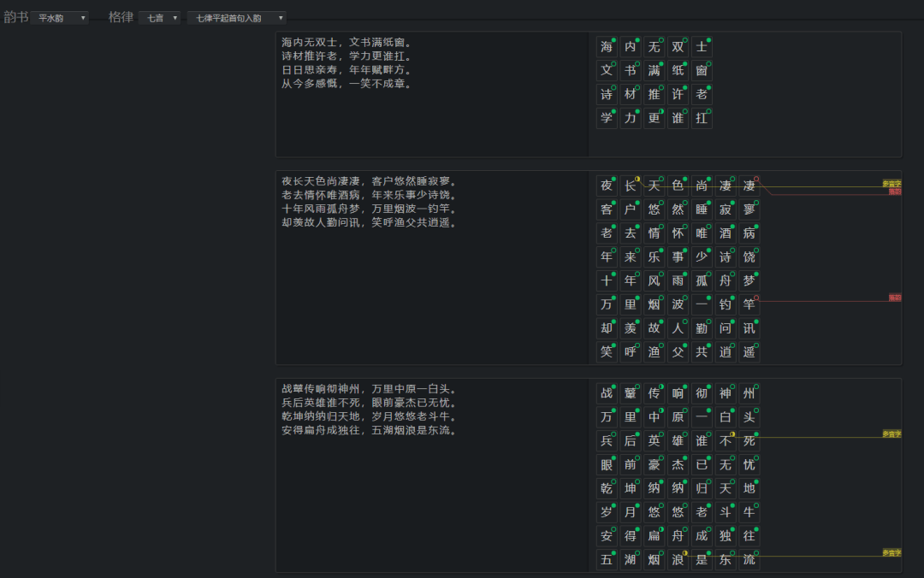Select the 窗 character tile
The width and height of the screenshot is (924, 578).
(702, 70)
